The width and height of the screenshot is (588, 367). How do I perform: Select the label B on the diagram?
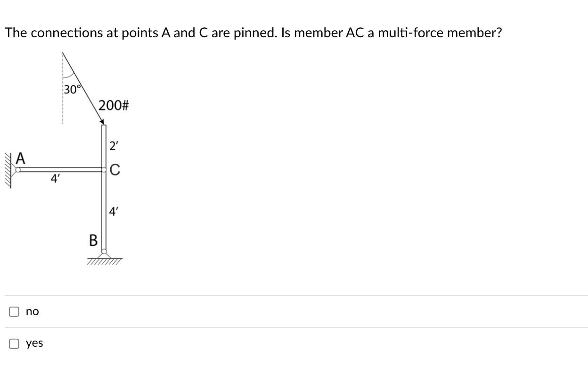[x=93, y=241]
